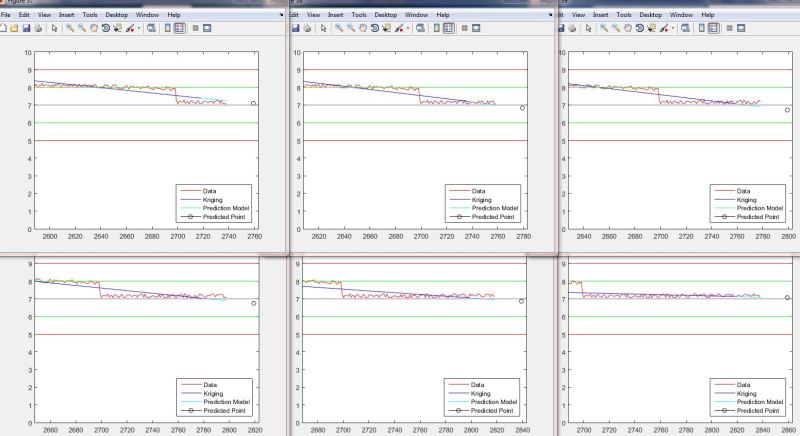Viewport: 800px width, 436px height.
Task: Click dock figure arrow in left figure menubar
Action: coord(282,15)
